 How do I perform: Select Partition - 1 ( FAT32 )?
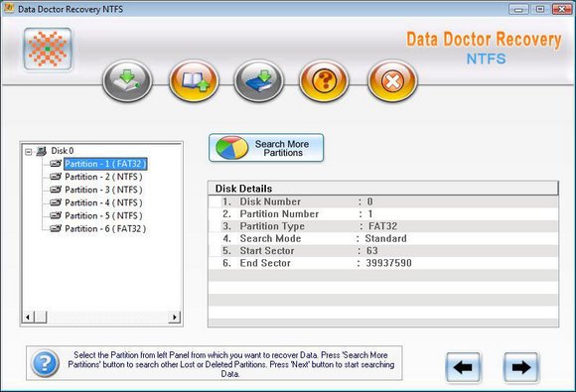pos(105,164)
